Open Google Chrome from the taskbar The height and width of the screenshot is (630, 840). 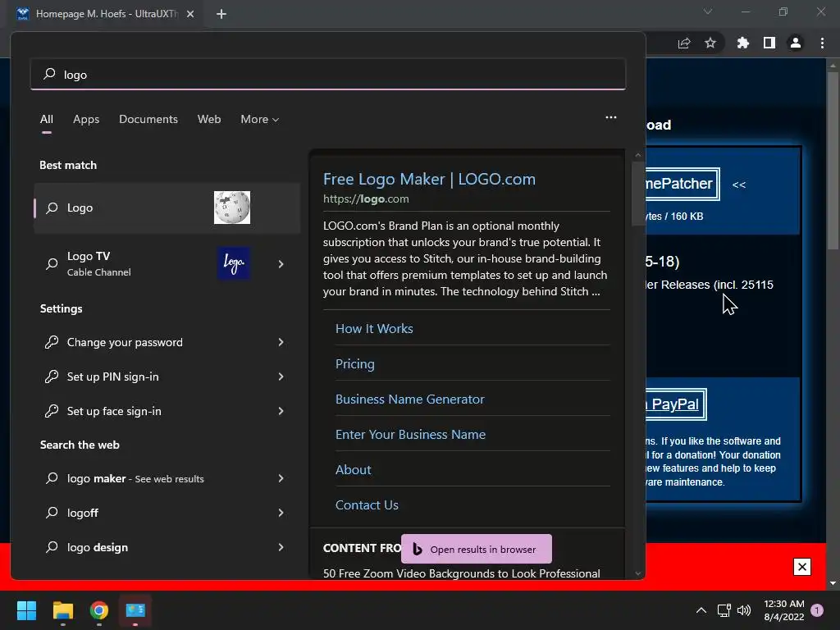(x=99, y=610)
